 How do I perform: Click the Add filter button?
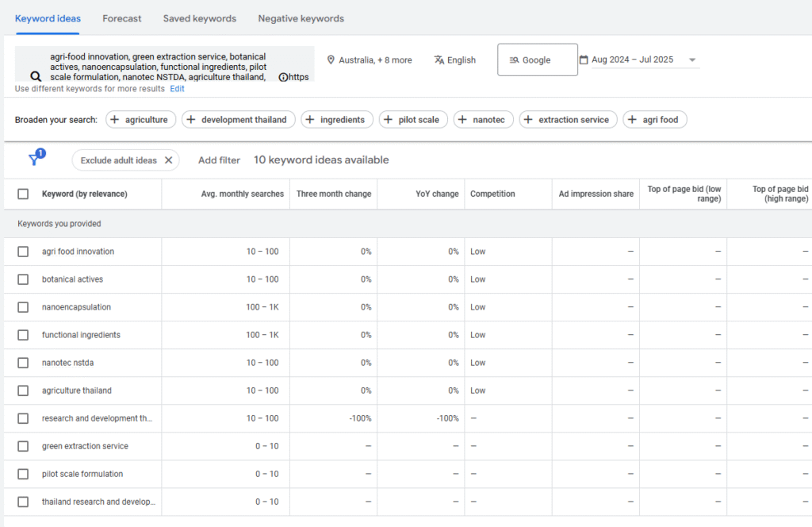coord(219,160)
